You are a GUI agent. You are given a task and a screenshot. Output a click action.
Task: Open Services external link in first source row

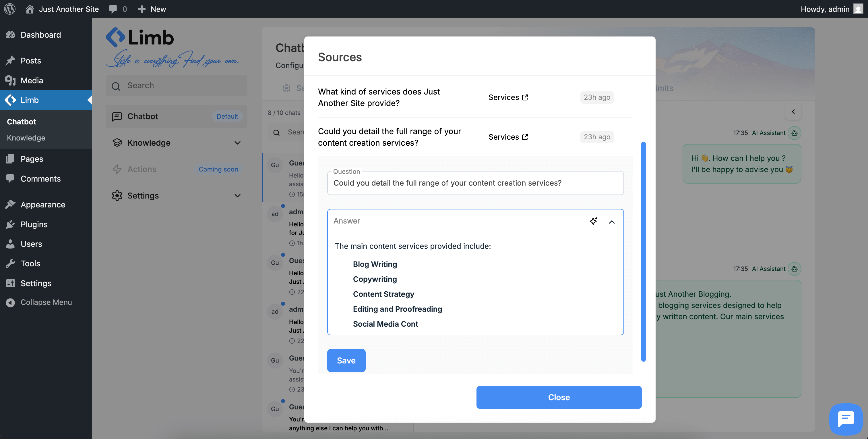tap(508, 97)
